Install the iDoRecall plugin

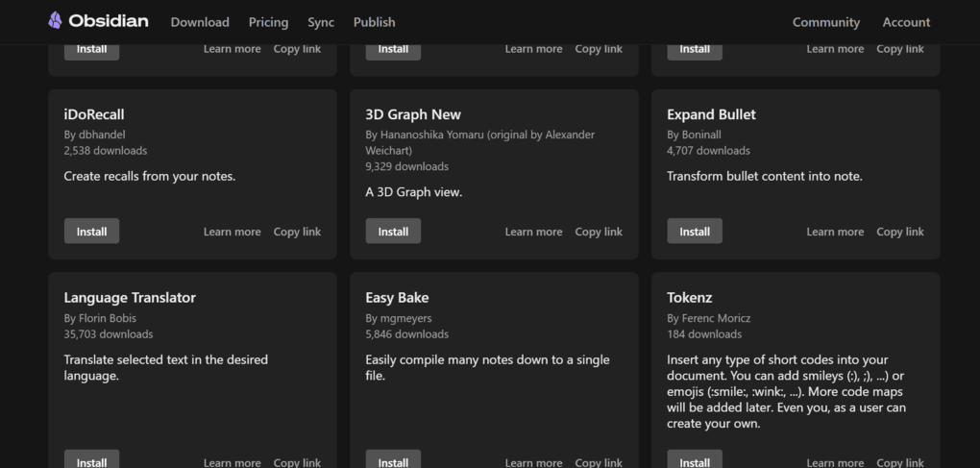92,232
